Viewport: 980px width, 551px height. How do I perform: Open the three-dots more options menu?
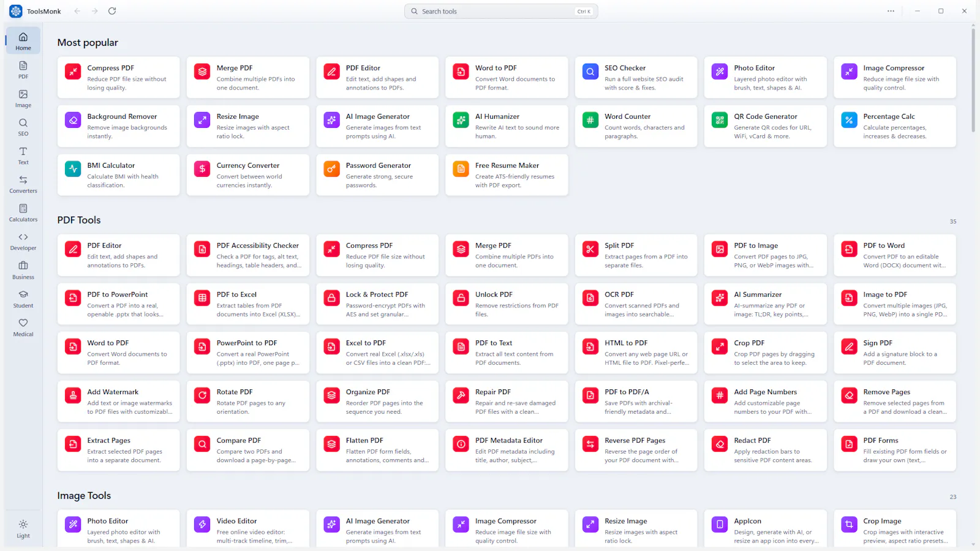pyautogui.click(x=891, y=11)
